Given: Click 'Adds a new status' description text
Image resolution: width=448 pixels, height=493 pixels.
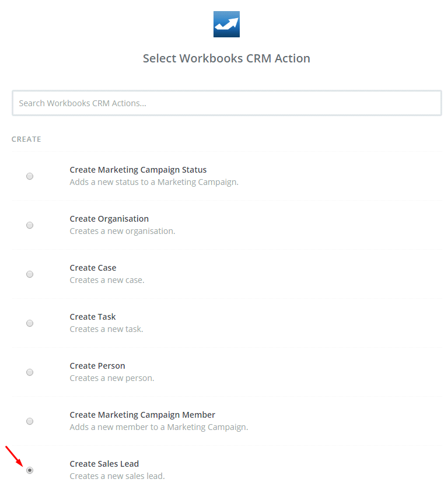Looking at the screenshot, I should coord(154,182).
